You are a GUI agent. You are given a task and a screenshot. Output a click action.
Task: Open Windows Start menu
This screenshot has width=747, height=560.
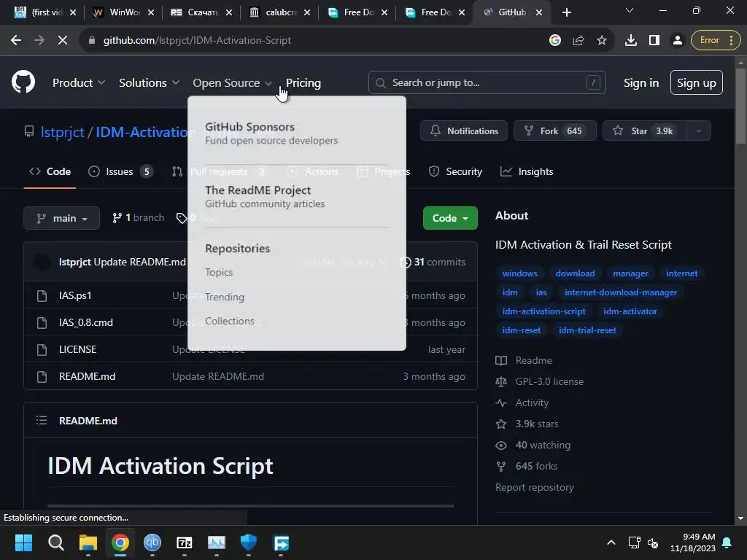click(x=23, y=542)
